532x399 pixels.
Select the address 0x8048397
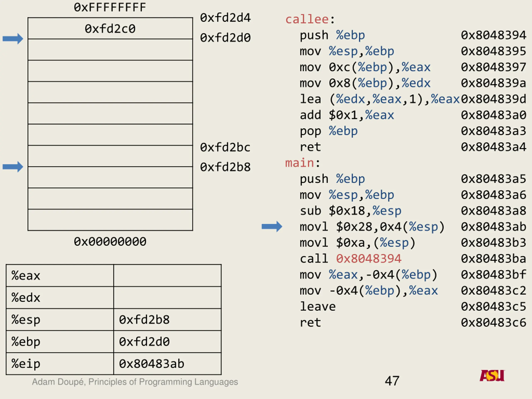point(493,67)
